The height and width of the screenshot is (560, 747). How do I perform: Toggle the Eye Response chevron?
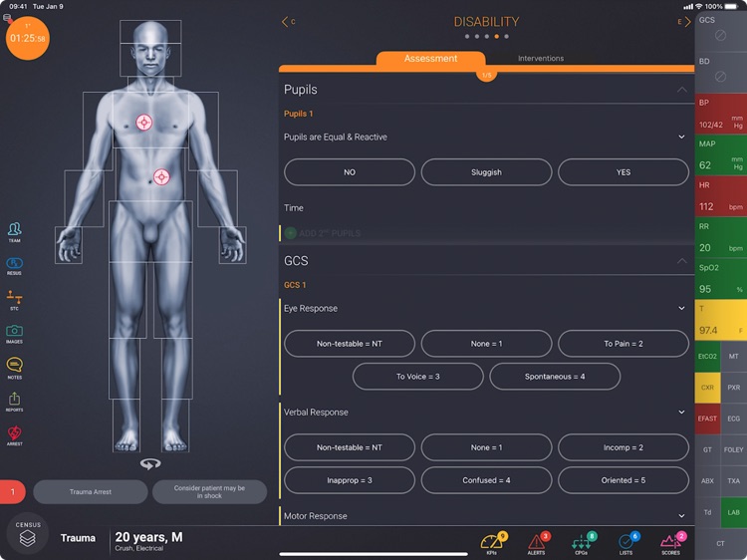[x=681, y=308]
